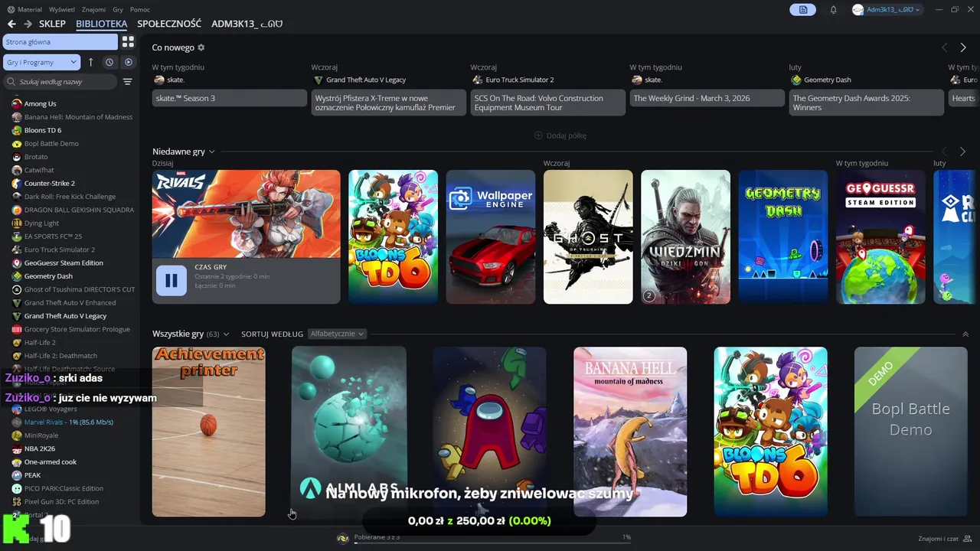
Task: Collapse the Wszystkie gry shelf chevron
Action: [x=965, y=334]
